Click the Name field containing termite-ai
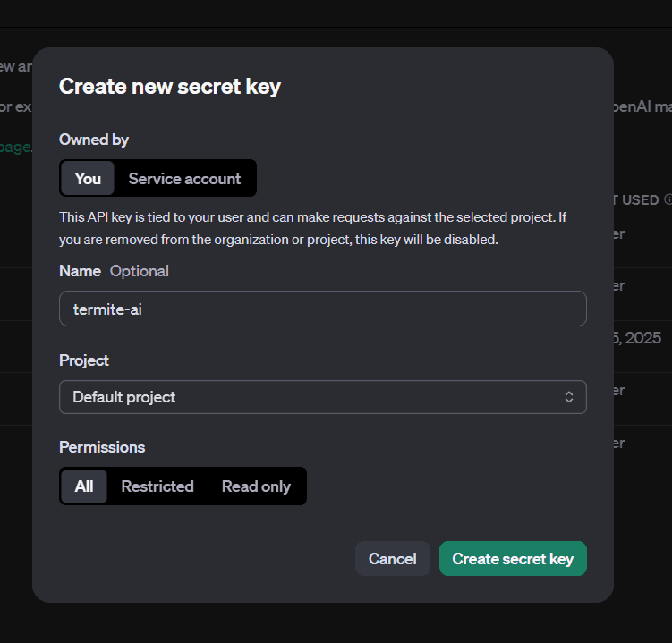This screenshot has height=643, width=672. click(322, 309)
